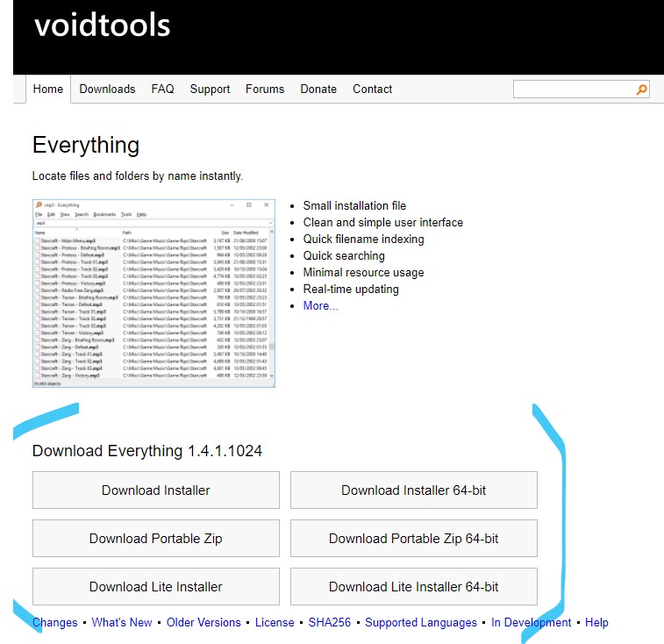Click inside the site search field
664x644 pixels.
tap(575, 89)
